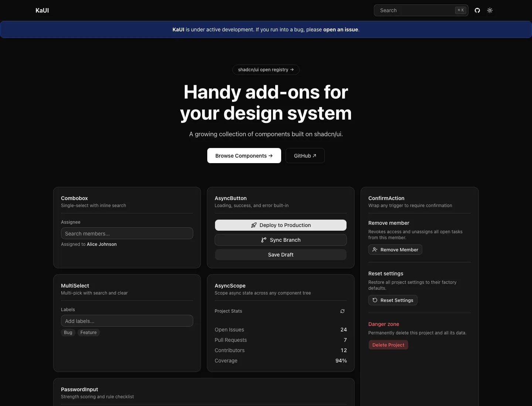Viewport: 532px width, 406px height.
Task: Click the Assignee field label
Action: (x=71, y=222)
